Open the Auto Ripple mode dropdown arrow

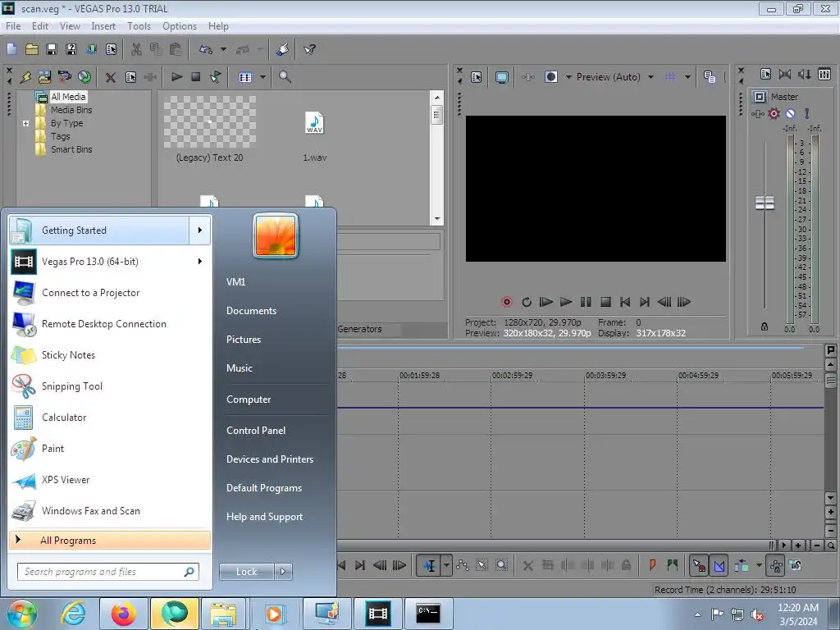point(759,565)
